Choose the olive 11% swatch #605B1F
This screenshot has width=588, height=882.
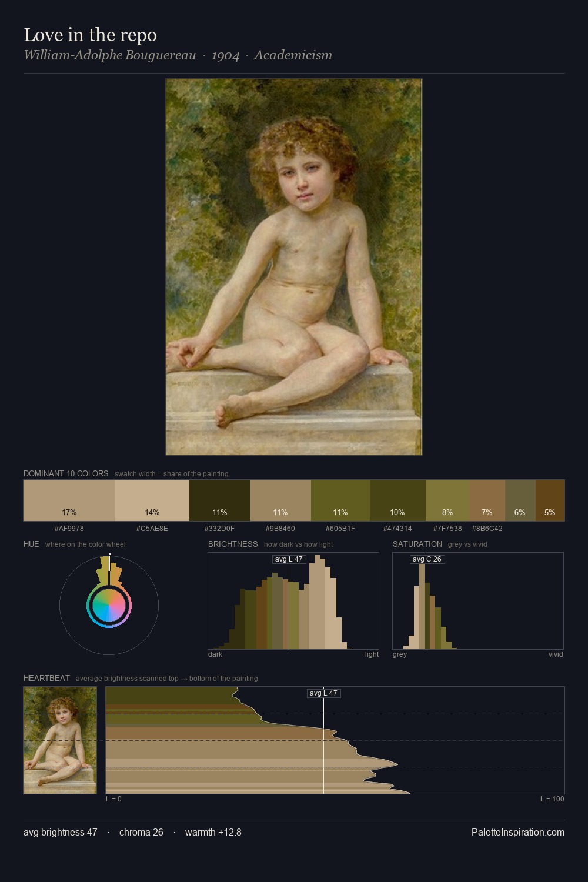point(340,500)
